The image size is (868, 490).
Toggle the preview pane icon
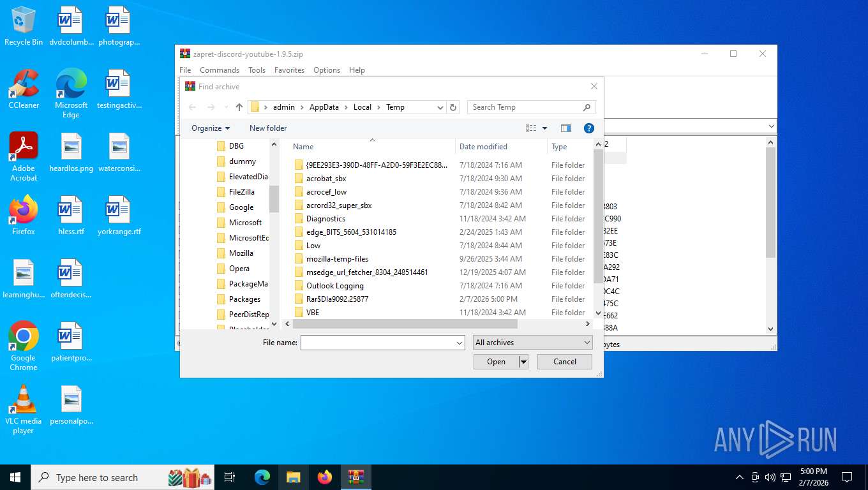566,128
